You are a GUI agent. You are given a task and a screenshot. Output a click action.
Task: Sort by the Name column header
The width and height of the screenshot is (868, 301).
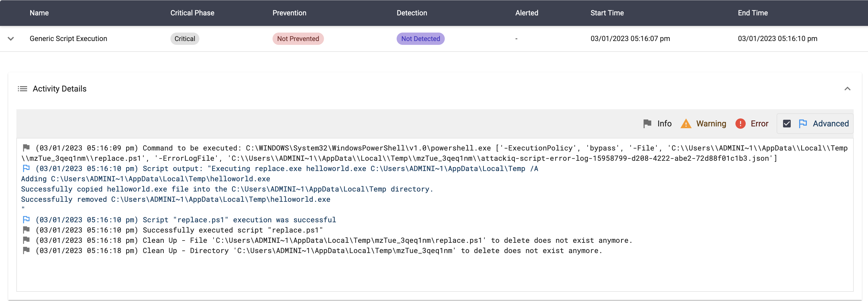[x=39, y=13]
